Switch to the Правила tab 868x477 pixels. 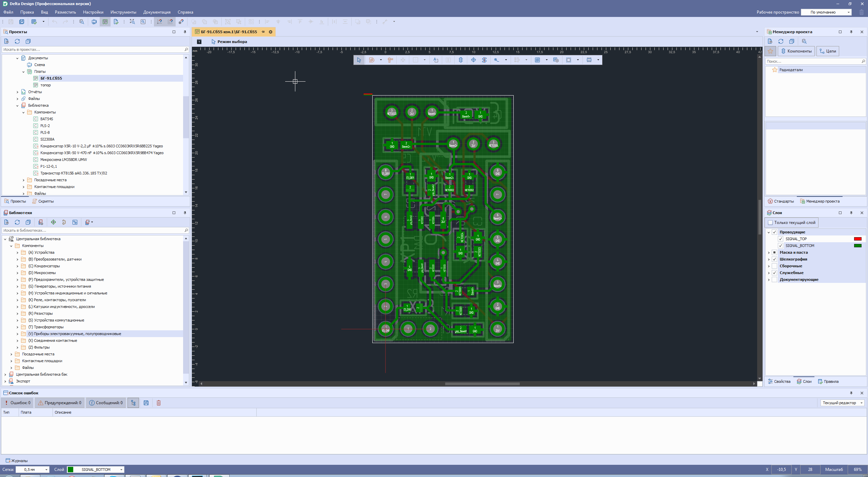(828, 381)
